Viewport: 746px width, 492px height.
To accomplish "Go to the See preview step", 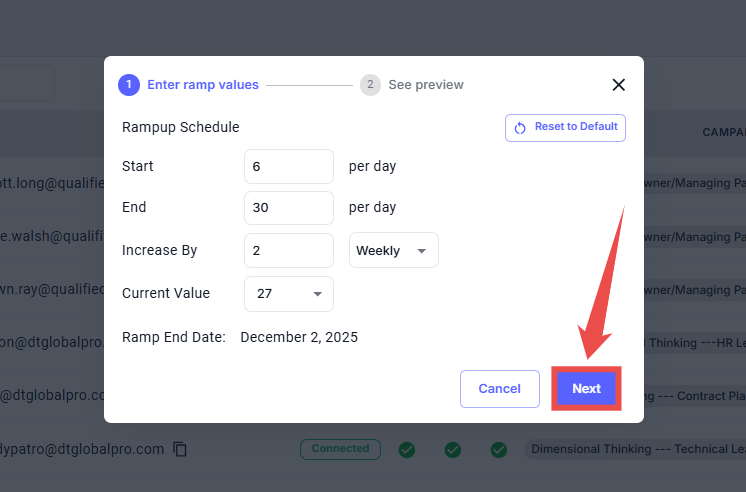I will tap(425, 85).
